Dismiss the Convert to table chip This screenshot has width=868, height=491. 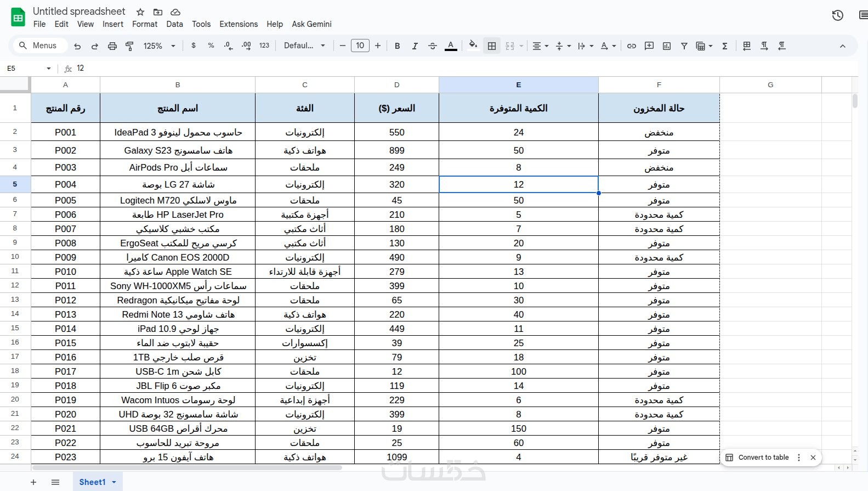[813, 458]
